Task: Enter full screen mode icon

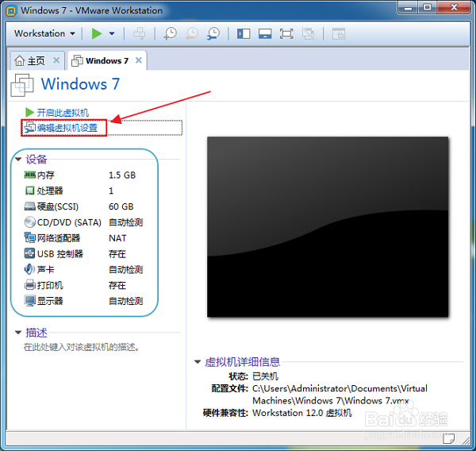Action: pos(286,33)
